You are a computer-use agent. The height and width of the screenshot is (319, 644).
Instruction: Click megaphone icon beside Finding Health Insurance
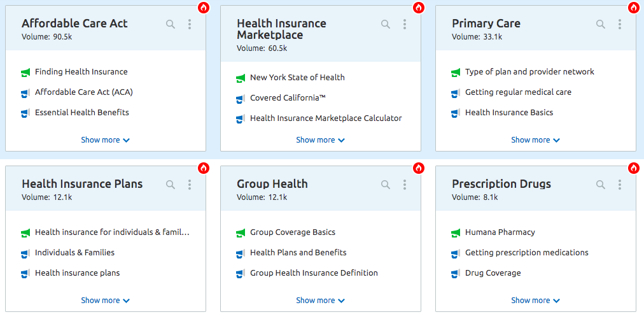click(x=25, y=73)
